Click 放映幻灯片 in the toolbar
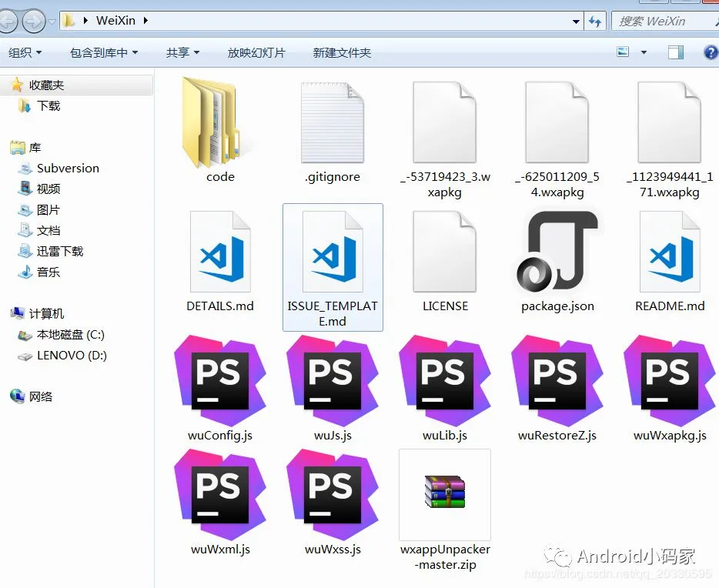The height and width of the screenshot is (588, 719). coord(256,52)
